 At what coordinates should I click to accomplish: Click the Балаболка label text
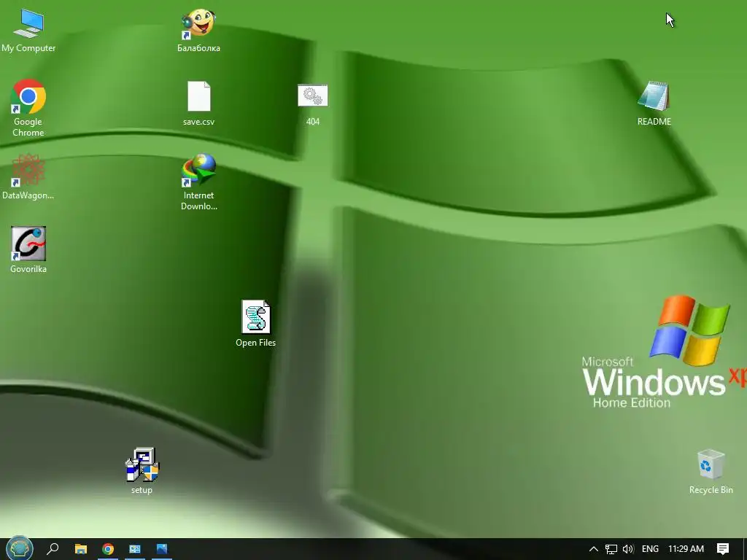198,48
